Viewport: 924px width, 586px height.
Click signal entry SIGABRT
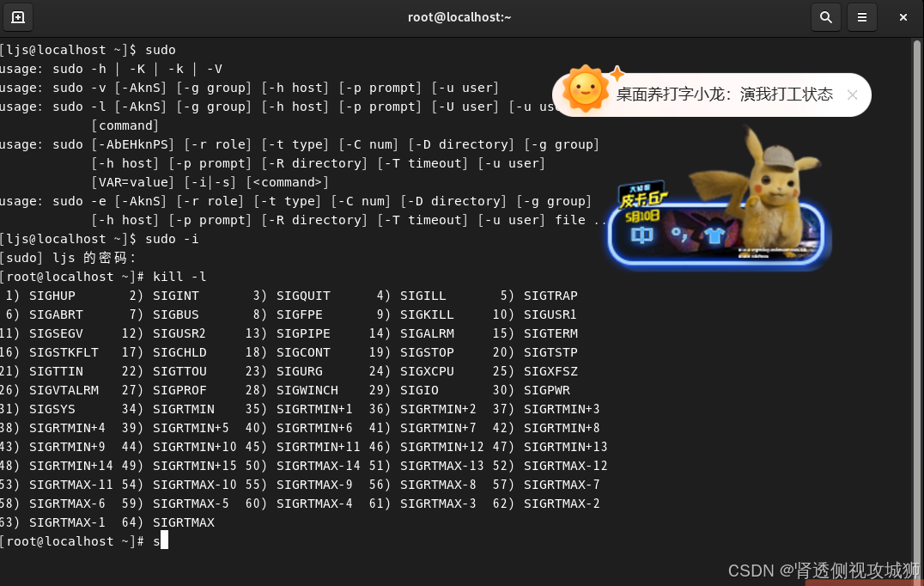(x=56, y=314)
